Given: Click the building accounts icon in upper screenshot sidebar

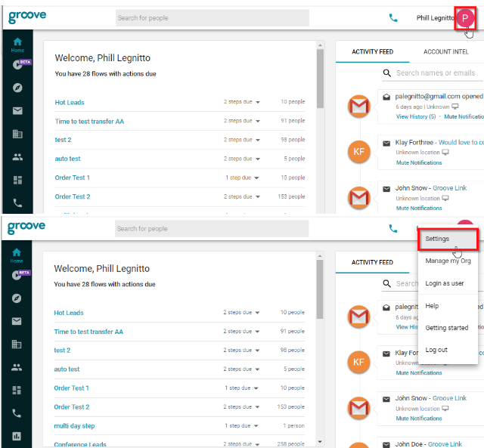Looking at the screenshot, I should (x=17, y=134).
